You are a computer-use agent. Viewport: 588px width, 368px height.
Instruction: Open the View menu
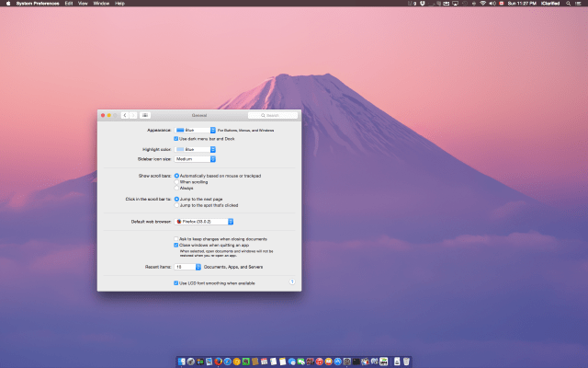[83, 4]
